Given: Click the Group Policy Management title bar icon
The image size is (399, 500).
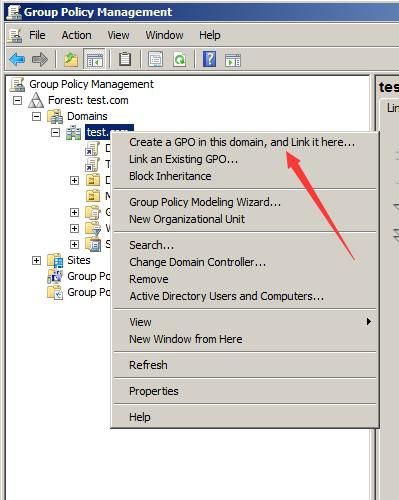Looking at the screenshot, I should (x=14, y=12).
